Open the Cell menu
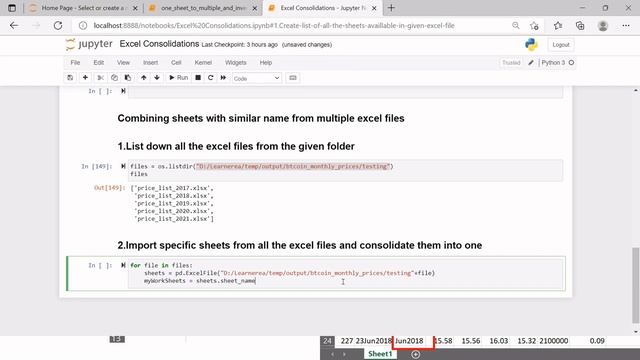Image resolution: width=640 pixels, height=360 pixels. (176, 62)
